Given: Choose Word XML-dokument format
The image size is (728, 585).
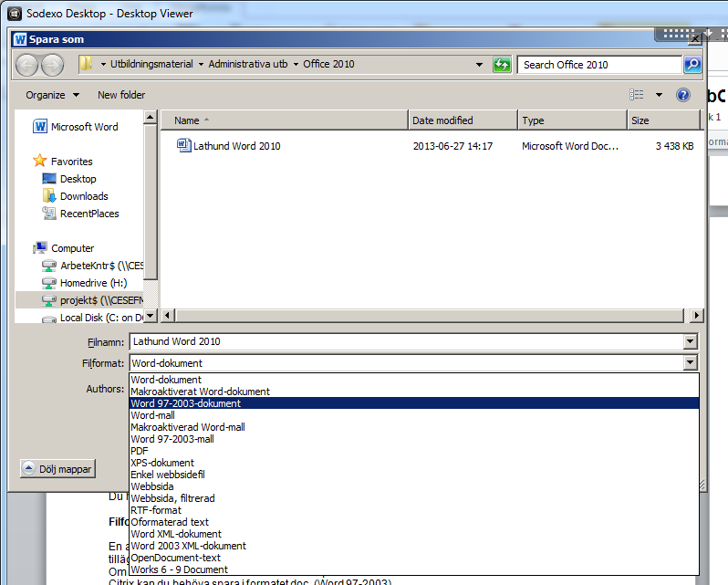Looking at the screenshot, I should click(414, 534).
